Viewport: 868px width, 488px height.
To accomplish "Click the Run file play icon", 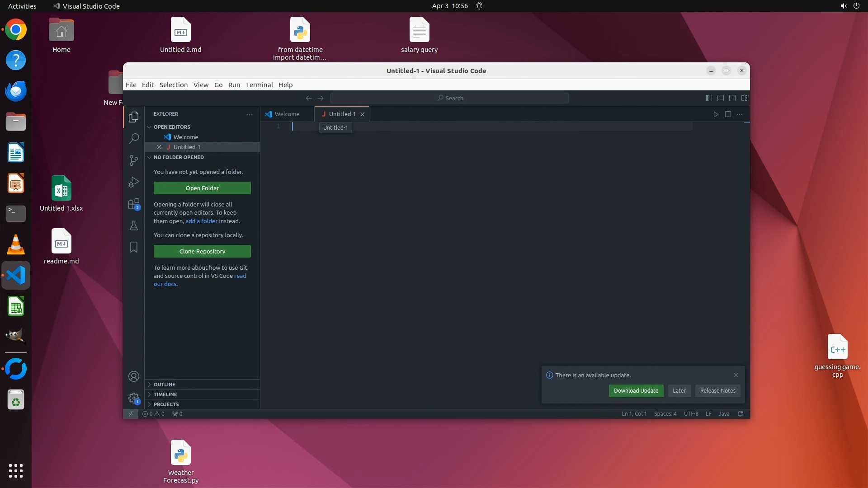I will 716,114.
